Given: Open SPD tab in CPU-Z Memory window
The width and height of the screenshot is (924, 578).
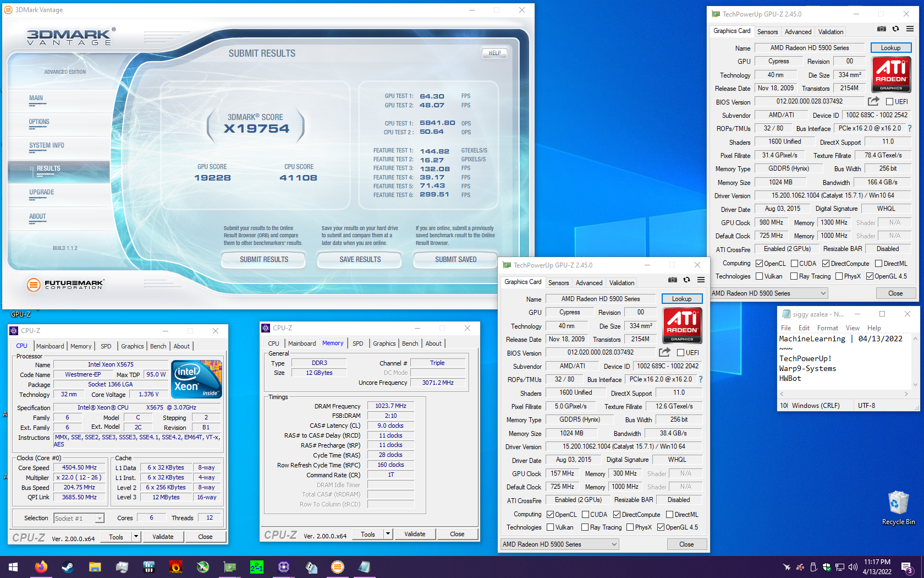Looking at the screenshot, I should pyautogui.click(x=358, y=343).
